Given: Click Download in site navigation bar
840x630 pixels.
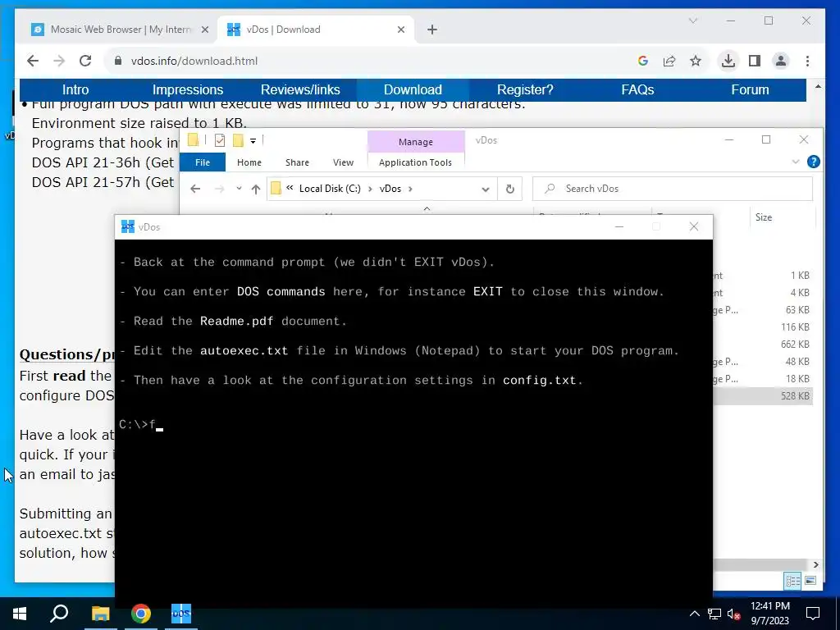Looking at the screenshot, I should tap(413, 90).
